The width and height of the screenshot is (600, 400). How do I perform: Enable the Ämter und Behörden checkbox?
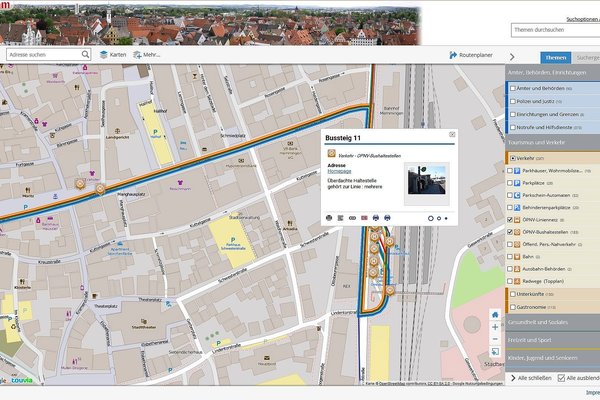coord(513,88)
